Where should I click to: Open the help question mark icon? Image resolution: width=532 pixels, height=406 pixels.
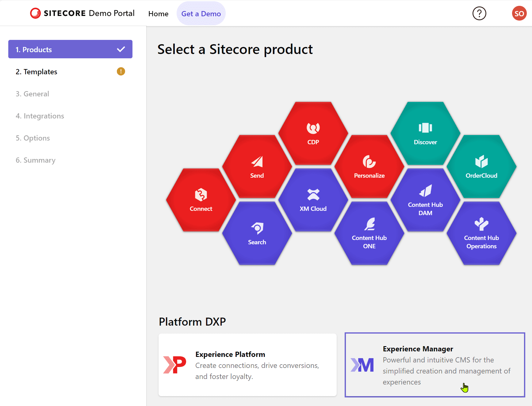479,14
